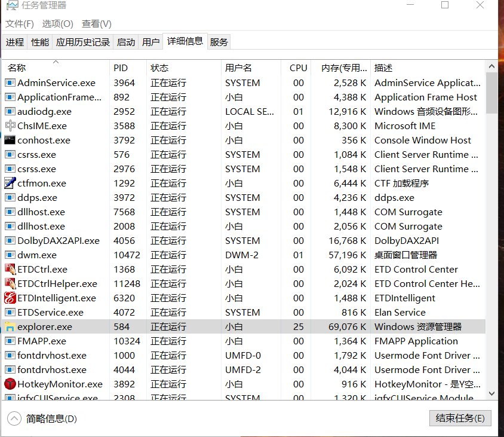Open the 应用历史记录 tab
504x437 pixels.
point(82,42)
